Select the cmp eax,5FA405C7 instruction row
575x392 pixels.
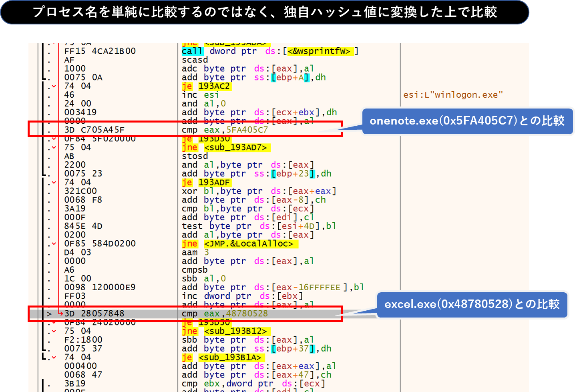(x=224, y=130)
